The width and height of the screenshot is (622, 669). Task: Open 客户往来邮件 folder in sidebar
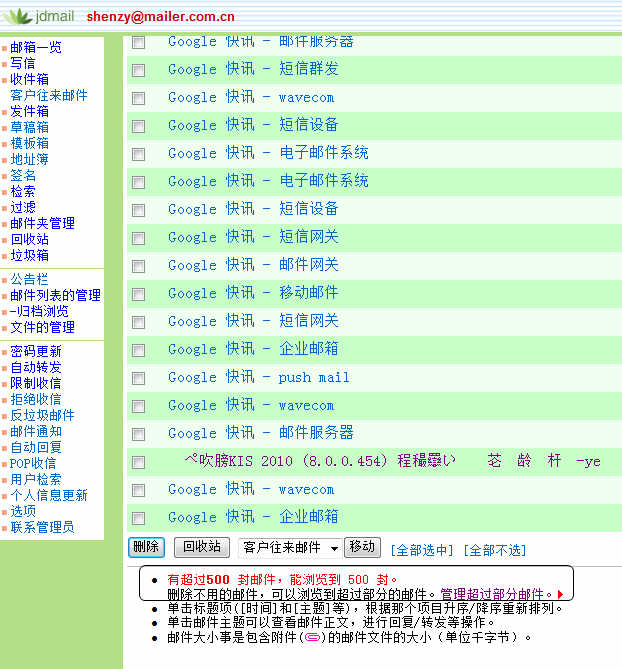tap(49, 95)
